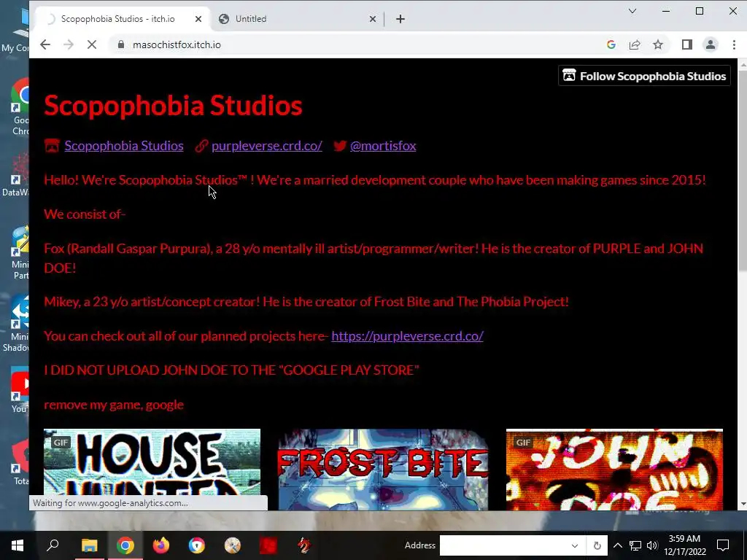The image size is (747, 560).
Task: Refresh the taskbar Address toolbar
Action: 597,545
